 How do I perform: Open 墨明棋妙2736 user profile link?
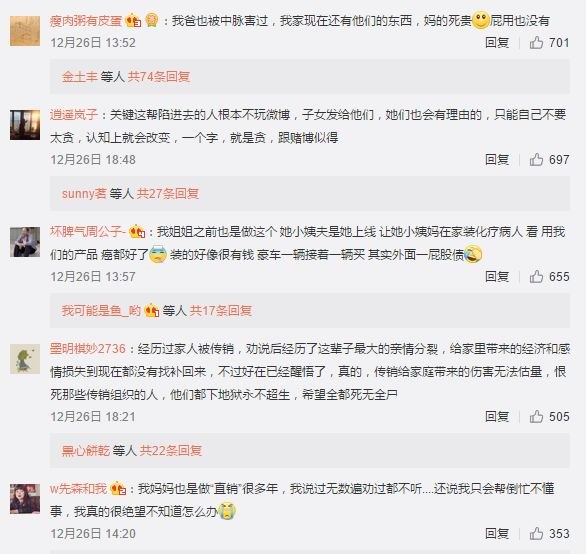pyautogui.click(x=88, y=349)
